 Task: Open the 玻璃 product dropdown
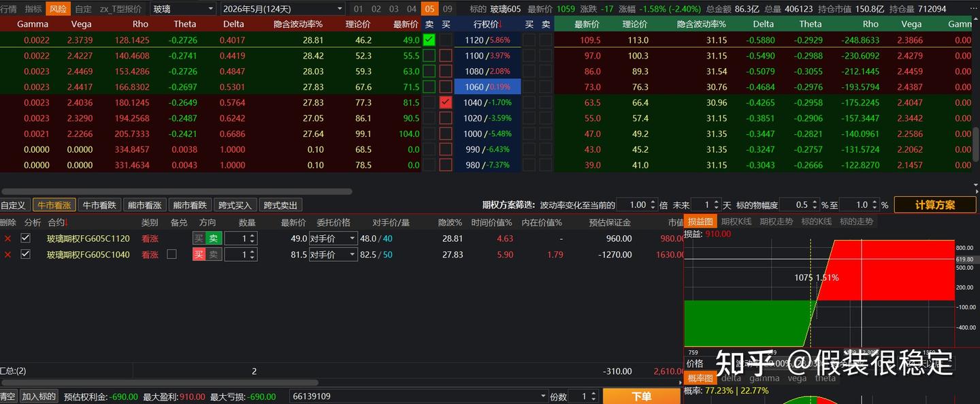click(183, 9)
